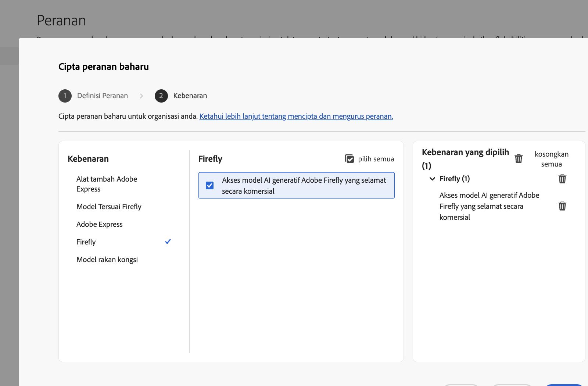Click the kosongkan semua text button
The width and height of the screenshot is (588, 386).
(551, 159)
